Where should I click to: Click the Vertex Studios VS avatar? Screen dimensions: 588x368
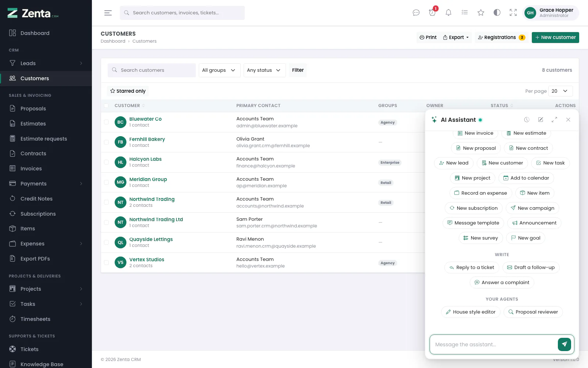point(121,262)
